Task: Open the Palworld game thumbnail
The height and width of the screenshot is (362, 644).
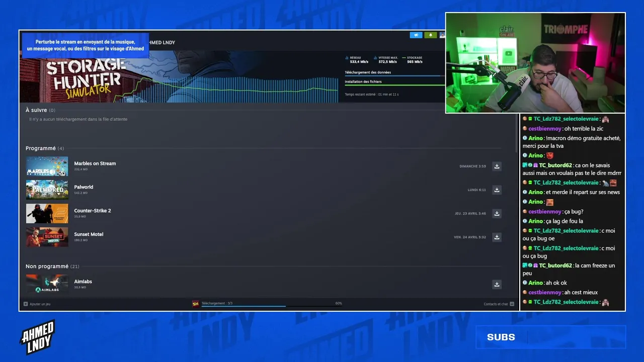Action: coord(47,190)
